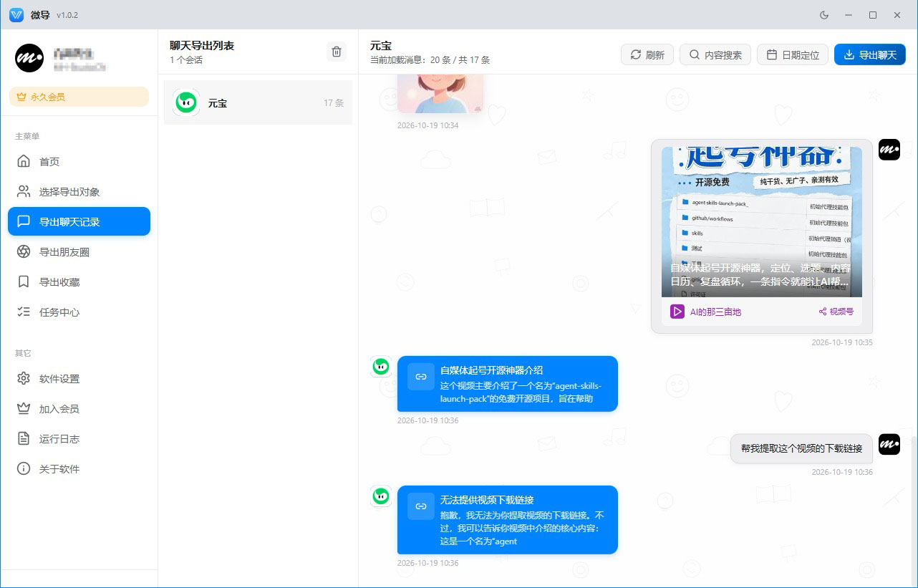Select 导出聊天记录 in the sidebar
Image resolution: width=918 pixels, height=588 pixels.
(x=79, y=221)
